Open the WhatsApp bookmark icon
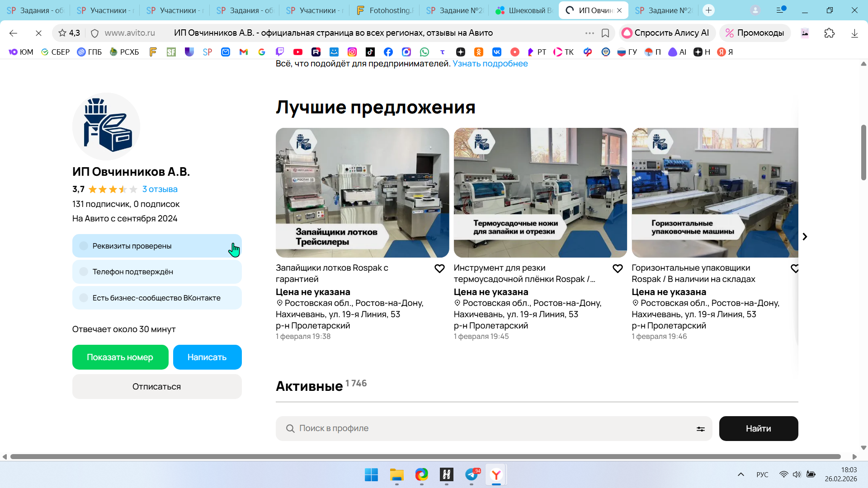Image resolution: width=868 pixels, height=488 pixels. click(x=424, y=52)
